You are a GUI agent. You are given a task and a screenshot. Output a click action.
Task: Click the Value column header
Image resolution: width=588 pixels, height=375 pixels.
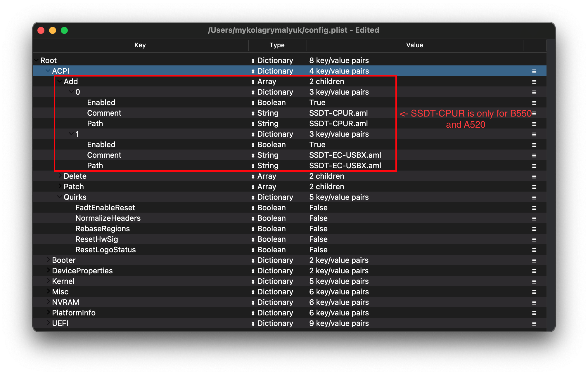[x=414, y=45]
